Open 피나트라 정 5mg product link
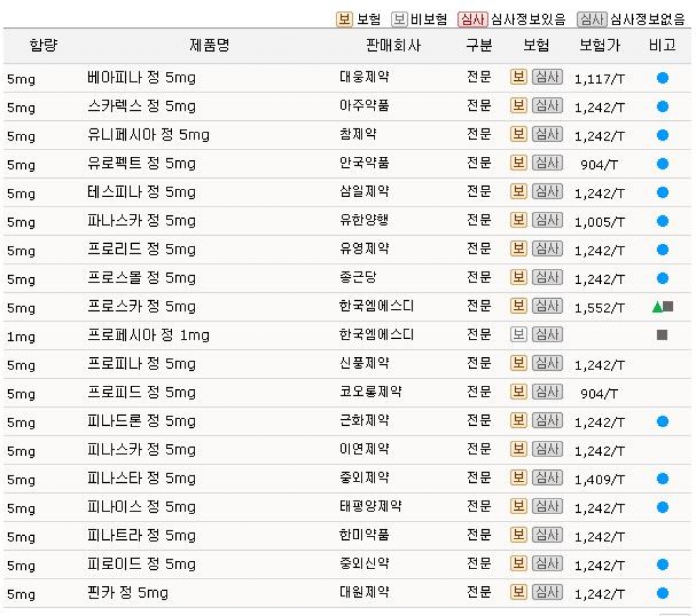Image resolution: width=696 pixels, height=616 pixels. 141,535
